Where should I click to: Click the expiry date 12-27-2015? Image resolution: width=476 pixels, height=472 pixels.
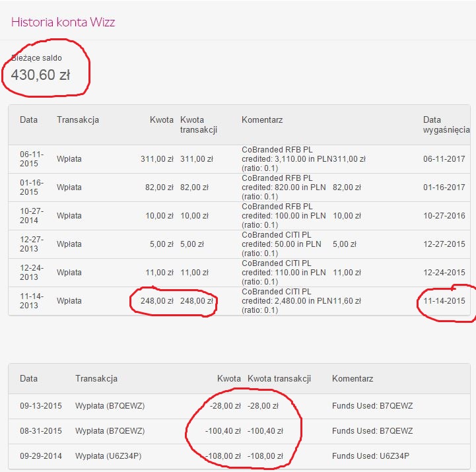click(x=444, y=244)
